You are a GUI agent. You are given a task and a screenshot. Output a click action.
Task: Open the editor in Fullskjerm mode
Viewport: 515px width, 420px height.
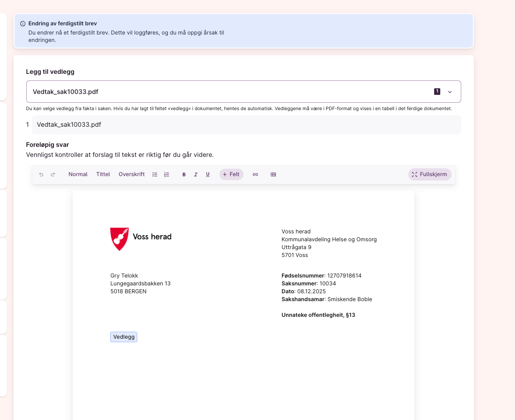pos(430,174)
